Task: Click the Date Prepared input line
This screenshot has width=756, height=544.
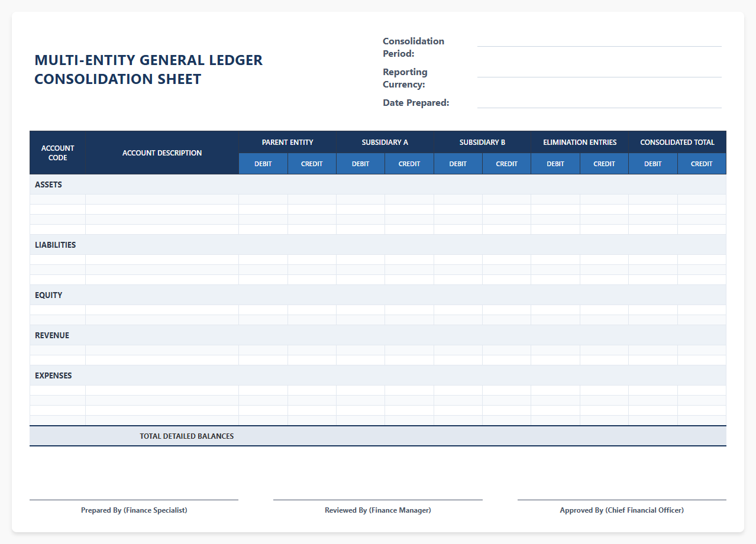Action: 599,102
